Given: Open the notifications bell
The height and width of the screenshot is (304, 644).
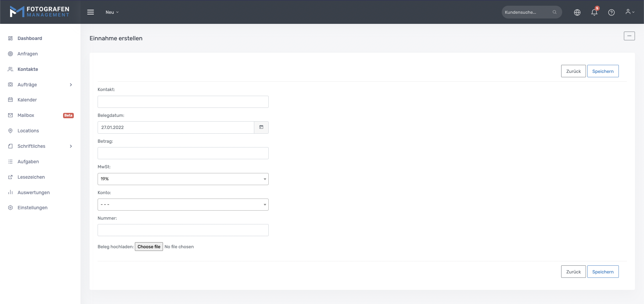Looking at the screenshot, I should tap(594, 12).
